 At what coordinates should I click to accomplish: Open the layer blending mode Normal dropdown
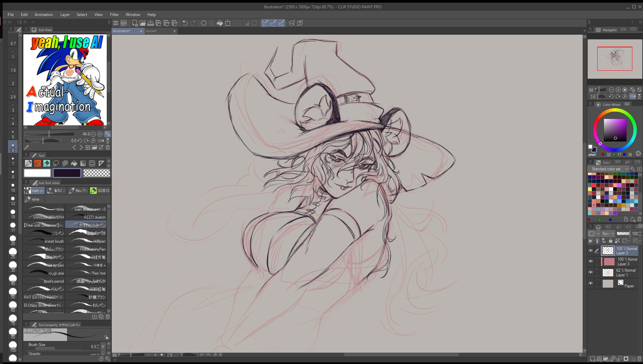608,234
